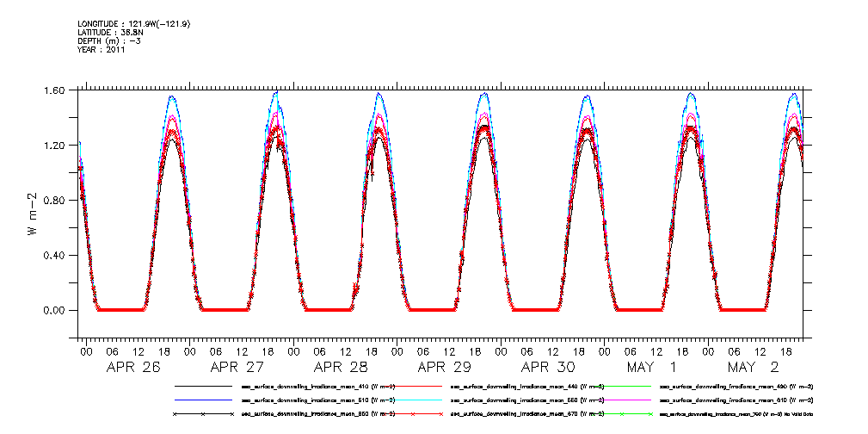Click the black line legend sample for irradiance 410
The image size is (868, 434).
pos(203,386)
